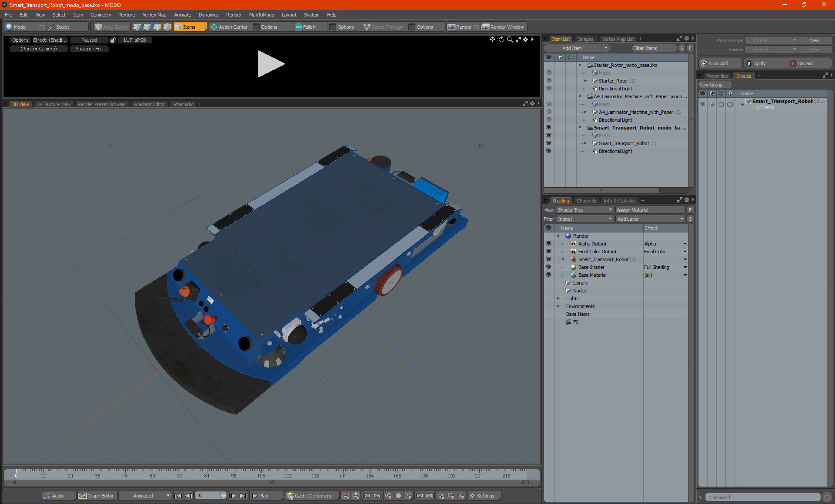
Task: Click the Discard button
Action: pos(810,63)
